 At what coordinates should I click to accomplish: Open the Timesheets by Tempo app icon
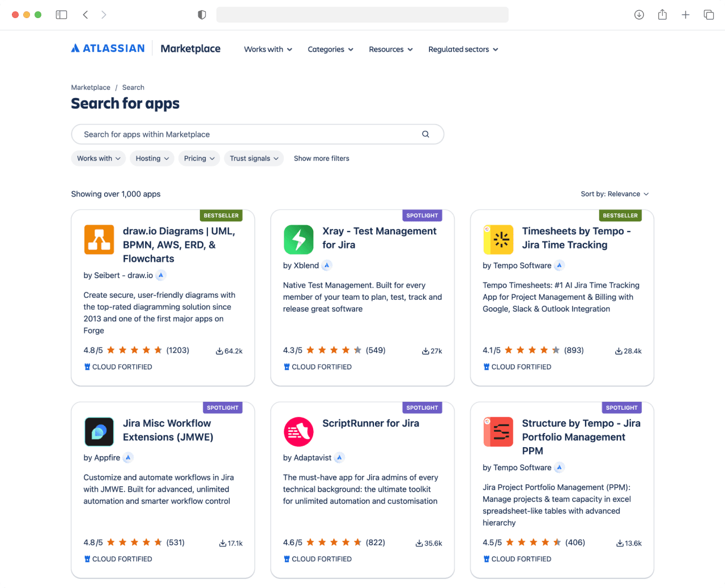click(x=498, y=239)
